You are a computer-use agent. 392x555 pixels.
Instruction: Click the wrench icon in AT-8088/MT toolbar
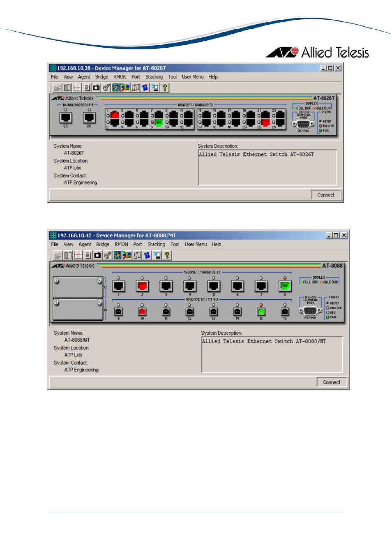(107, 255)
